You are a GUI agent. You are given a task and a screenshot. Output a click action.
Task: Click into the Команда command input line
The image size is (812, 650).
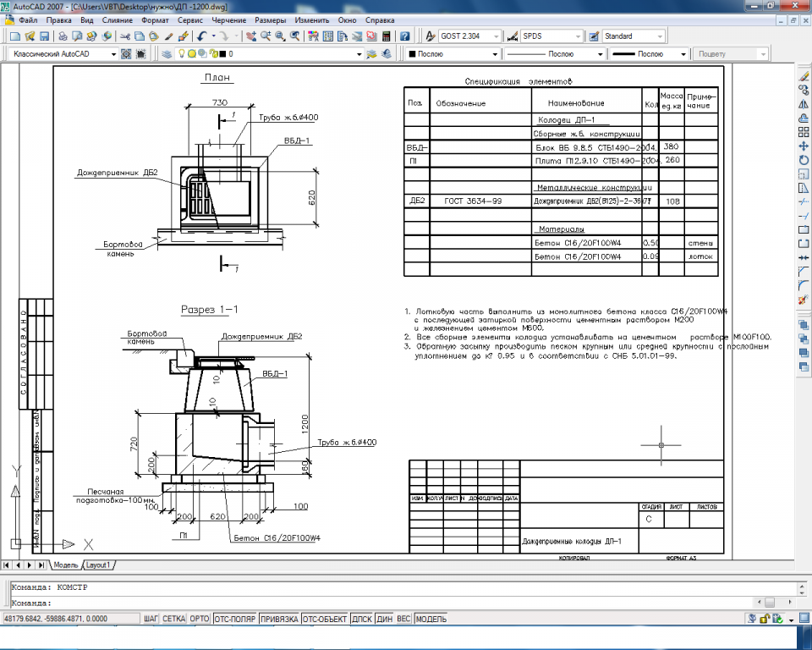(383, 603)
